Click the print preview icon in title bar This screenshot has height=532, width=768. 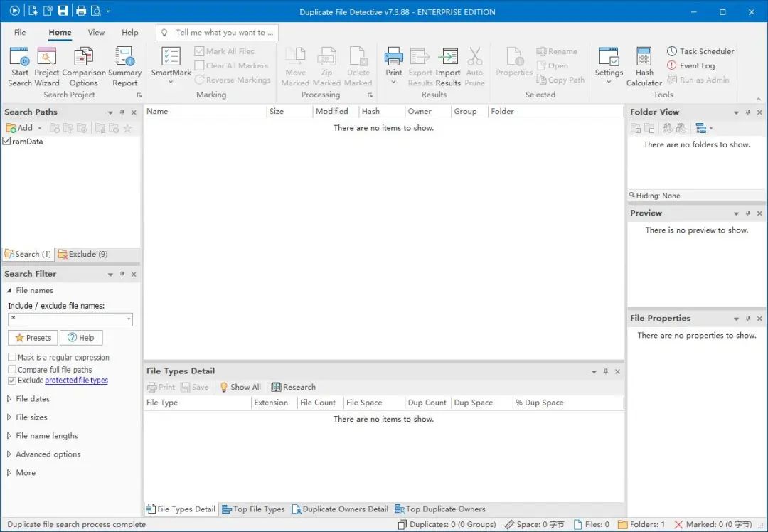(x=95, y=10)
